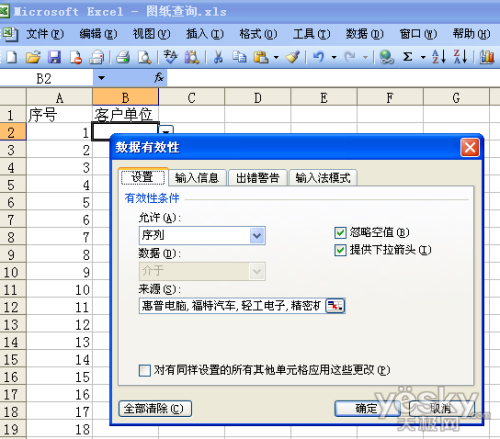Open the 窗口 menu
500x439 pixels.
(418, 34)
